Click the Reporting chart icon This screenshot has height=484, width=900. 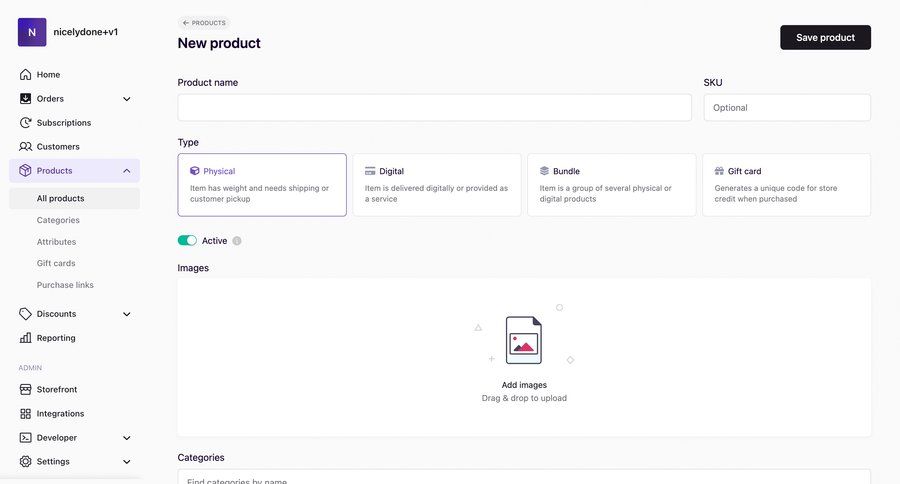click(x=26, y=338)
